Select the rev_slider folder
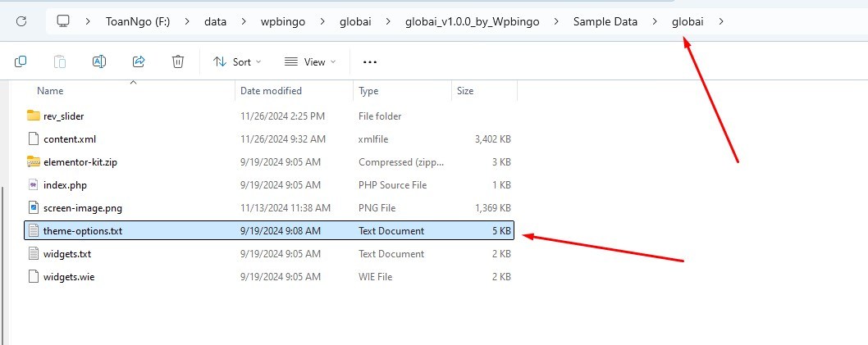Image resolution: width=868 pixels, height=345 pixels. click(63, 116)
